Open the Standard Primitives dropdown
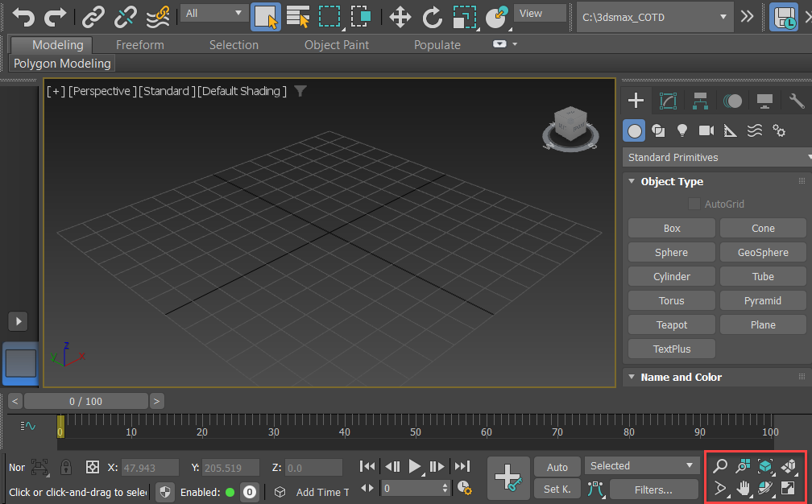 pyautogui.click(x=717, y=157)
